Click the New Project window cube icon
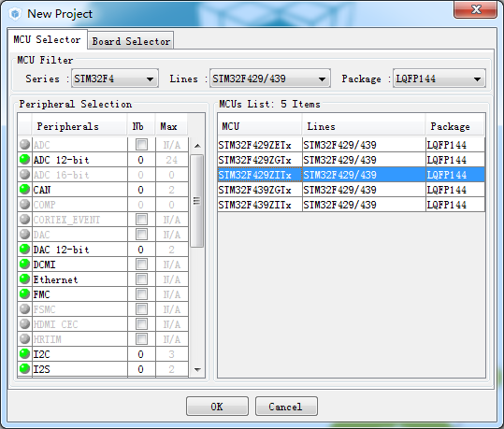Viewport: 504px width, 429px height. pyautogui.click(x=15, y=14)
